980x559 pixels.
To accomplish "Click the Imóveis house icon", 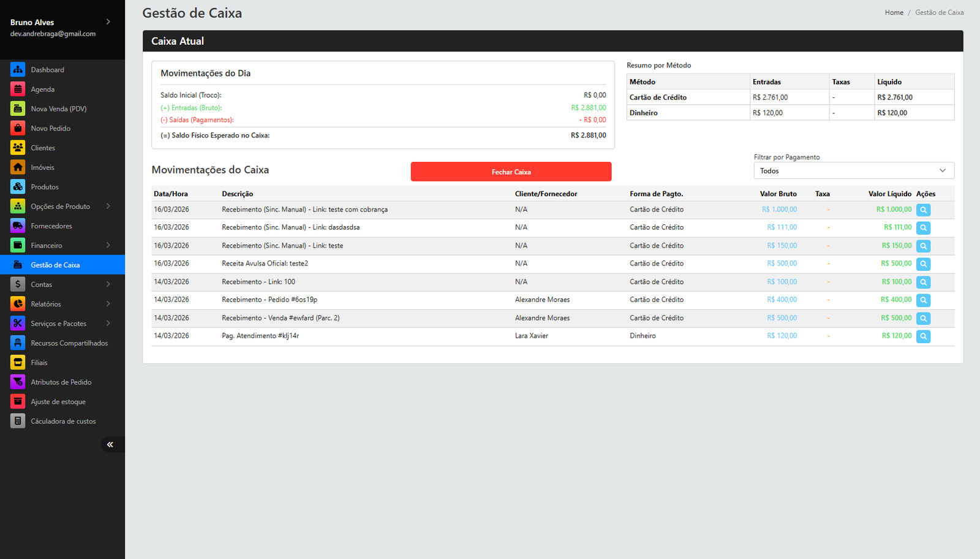I will point(18,167).
